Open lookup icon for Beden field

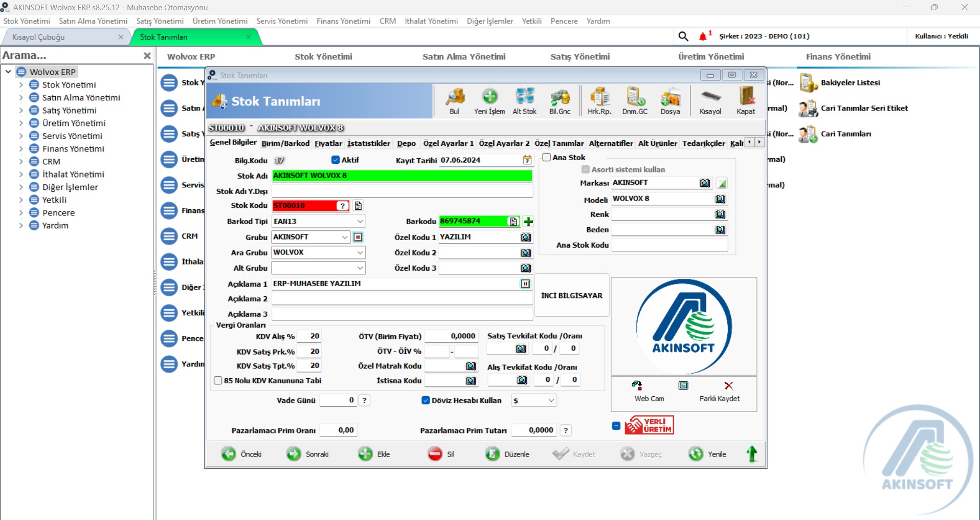point(721,229)
